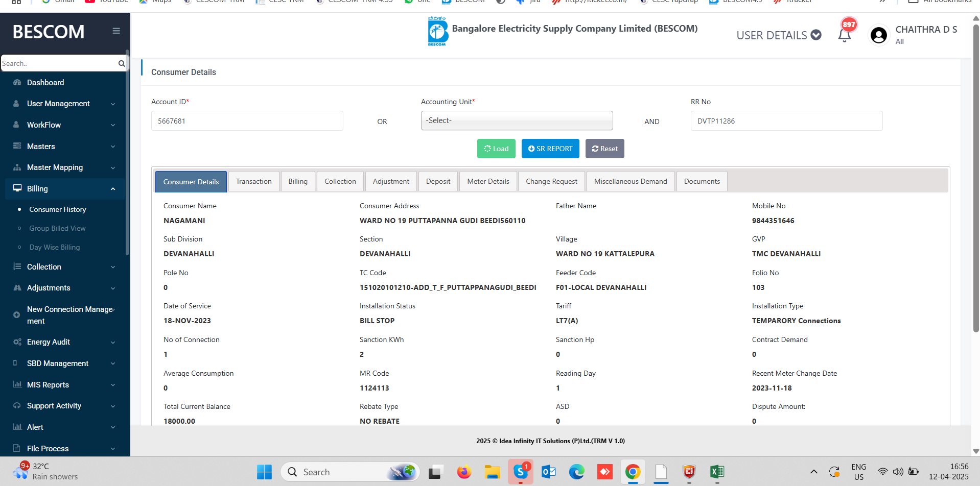This screenshot has height=486, width=980.
Task: Switch to the Collection tab
Action: [340, 181]
